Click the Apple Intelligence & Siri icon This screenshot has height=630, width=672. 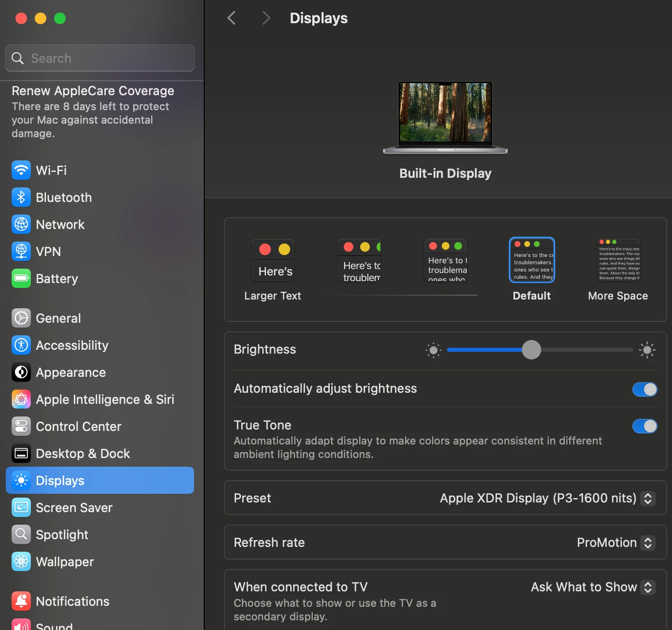(21, 399)
